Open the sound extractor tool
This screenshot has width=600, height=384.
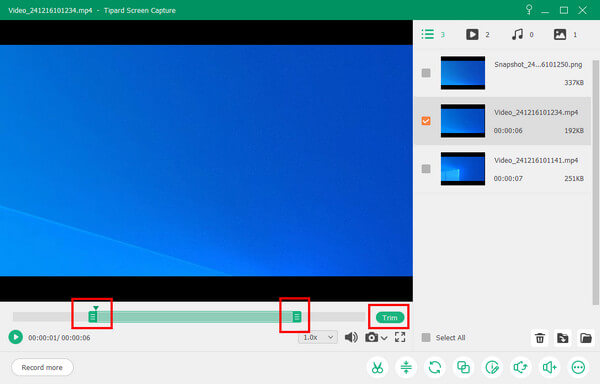[x=521, y=368]
